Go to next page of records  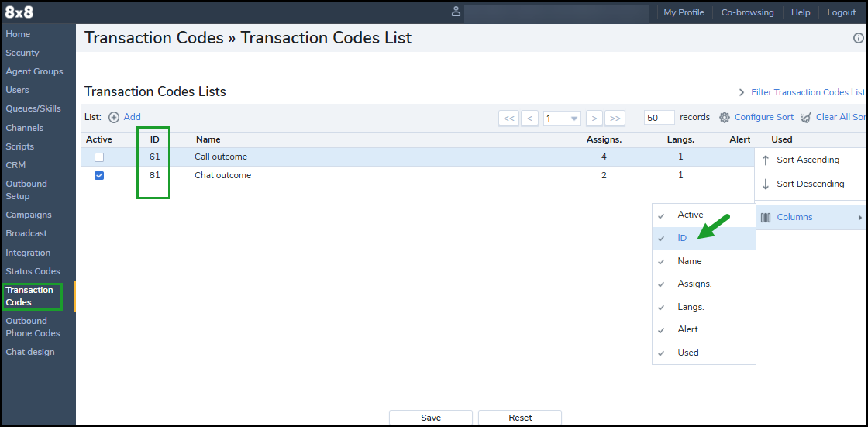point(594,118)
